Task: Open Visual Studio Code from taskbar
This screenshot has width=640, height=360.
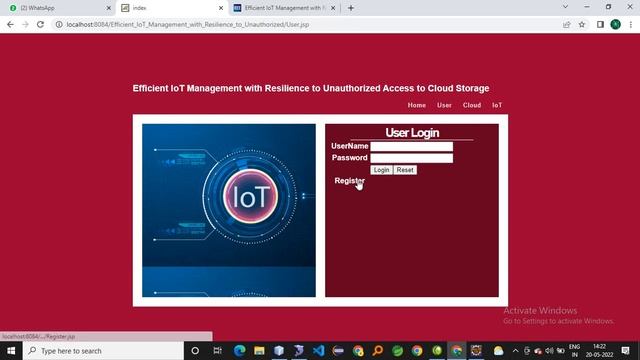Action: point(318,351)
